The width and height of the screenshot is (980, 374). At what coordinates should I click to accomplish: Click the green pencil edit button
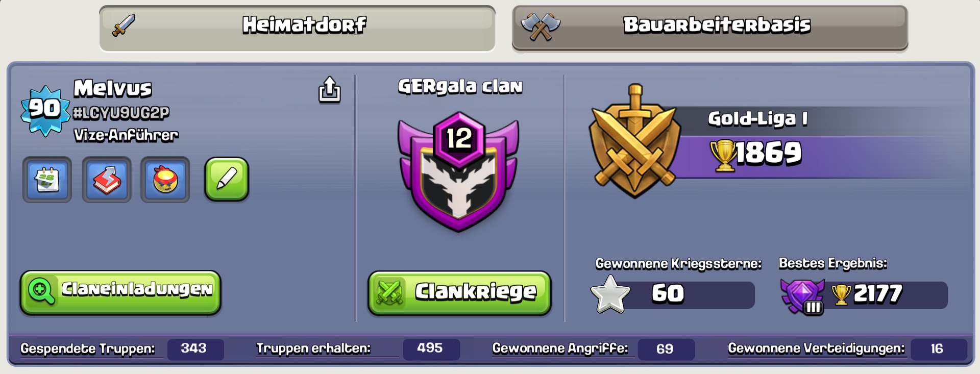pyautogui.click(x=227, y=179)
